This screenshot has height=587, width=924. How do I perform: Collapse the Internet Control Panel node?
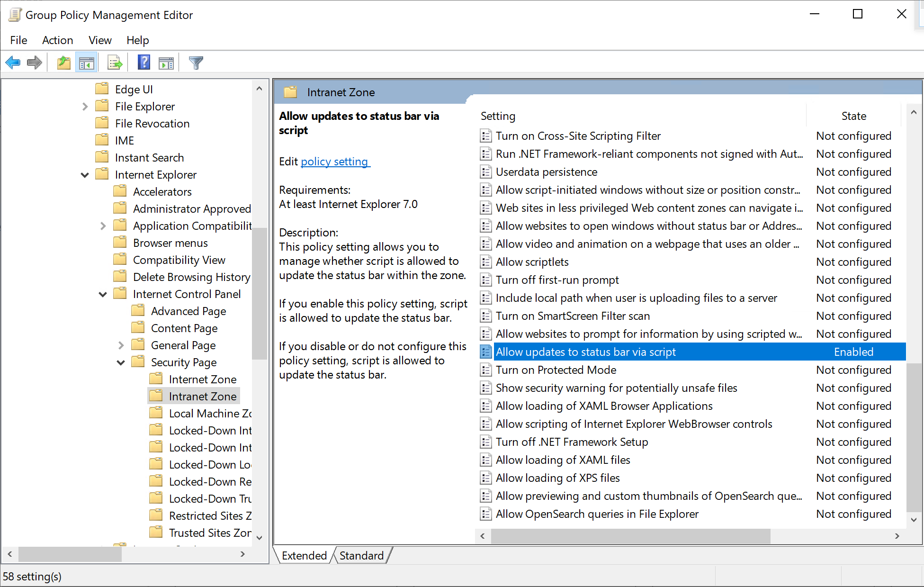[103, 294]
